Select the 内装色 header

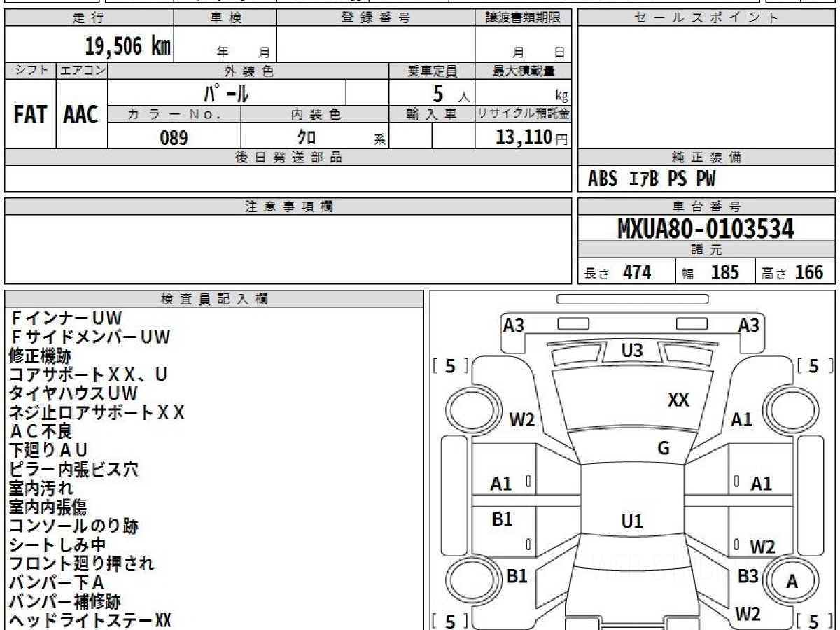316,114
